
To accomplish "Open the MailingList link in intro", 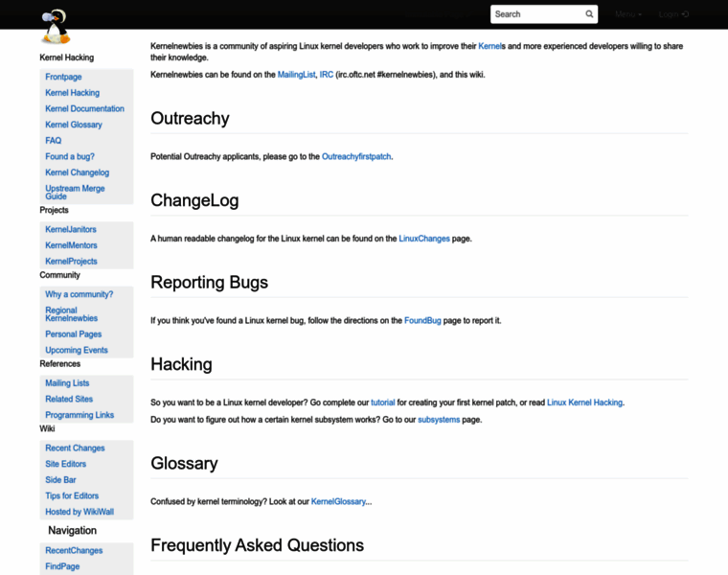I will coord(296,74).
